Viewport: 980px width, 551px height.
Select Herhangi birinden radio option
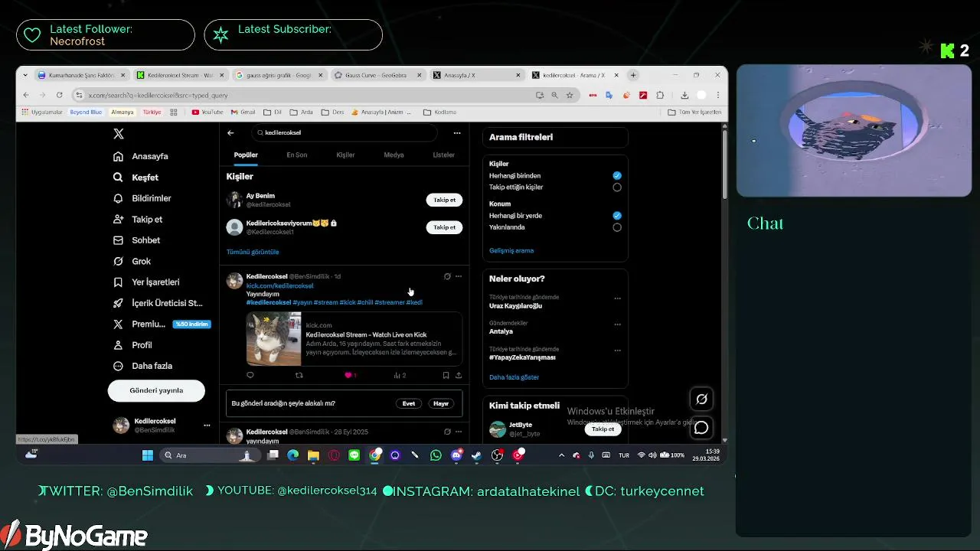[x=617, y=175]
